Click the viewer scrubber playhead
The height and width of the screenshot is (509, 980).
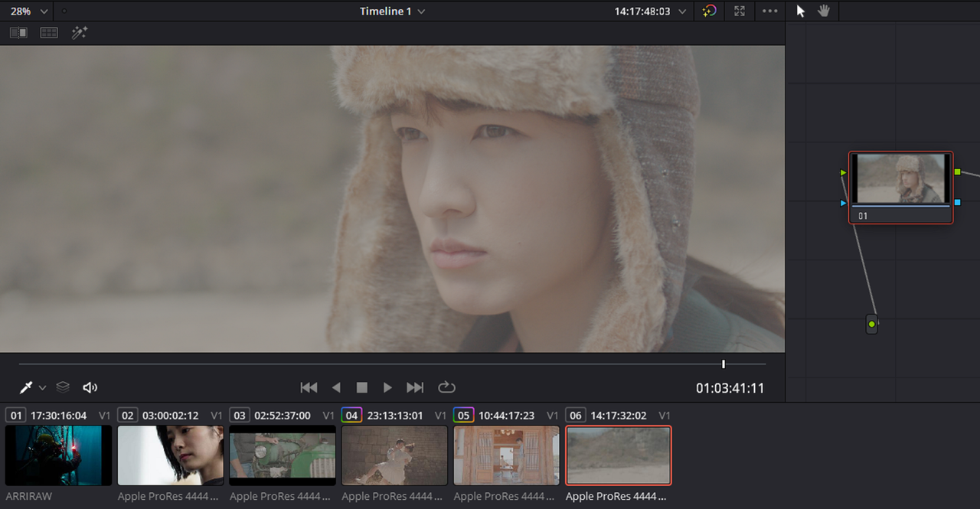click(723, 364)
